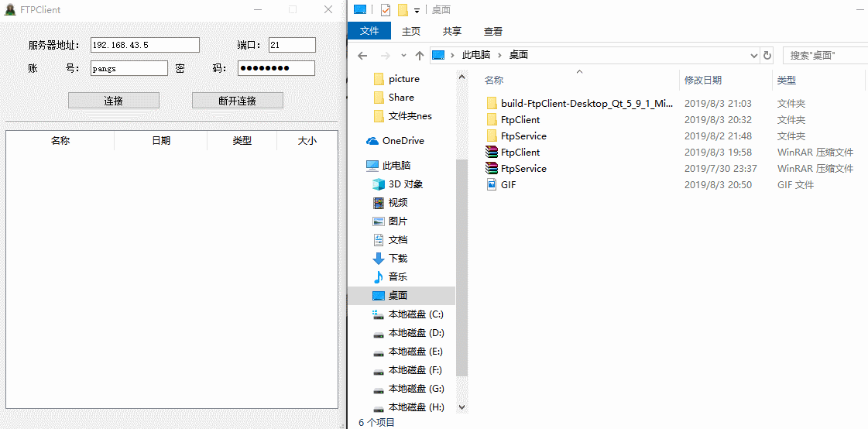Click the 图片 pictures icon
Image resolution: width=868 pixels, height=429 pixels.
tap(379, 221)
